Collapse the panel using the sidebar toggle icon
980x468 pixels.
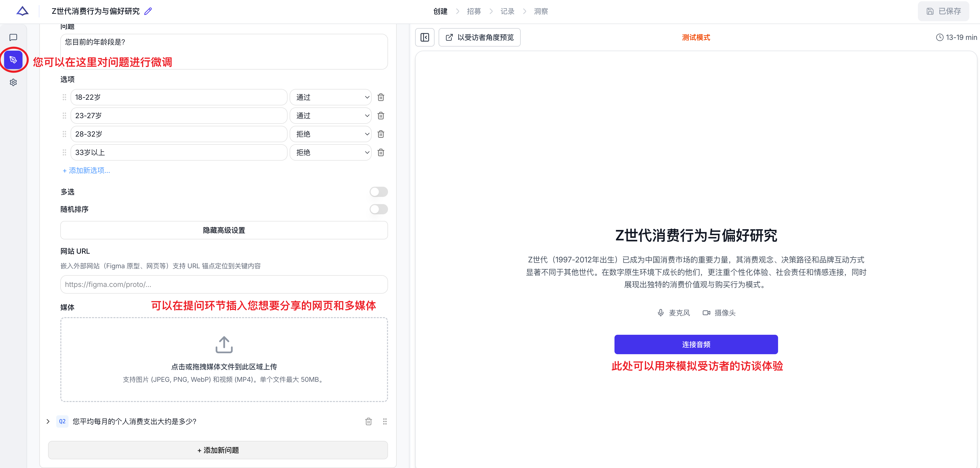click(425, 37)
